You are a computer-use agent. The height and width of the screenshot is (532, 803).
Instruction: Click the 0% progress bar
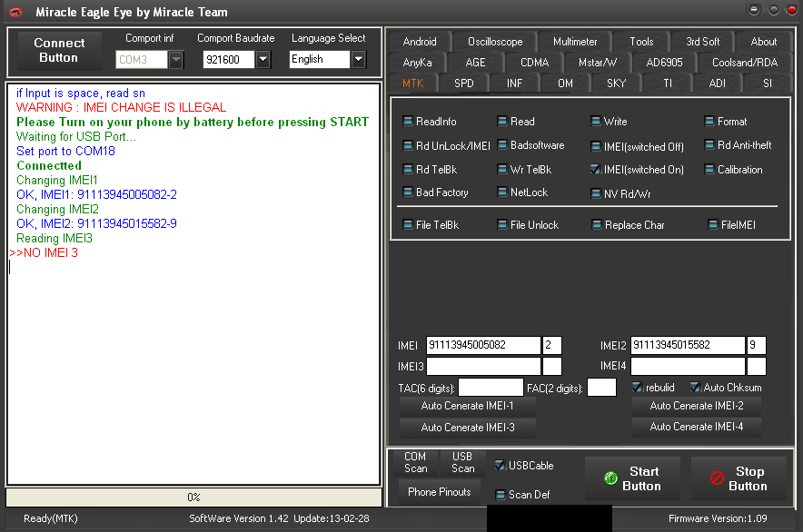click(193, 498)
